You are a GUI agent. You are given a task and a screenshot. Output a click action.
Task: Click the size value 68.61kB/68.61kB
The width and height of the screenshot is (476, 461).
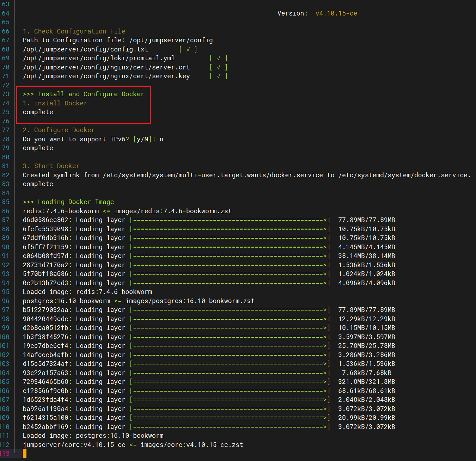(367, 391)
